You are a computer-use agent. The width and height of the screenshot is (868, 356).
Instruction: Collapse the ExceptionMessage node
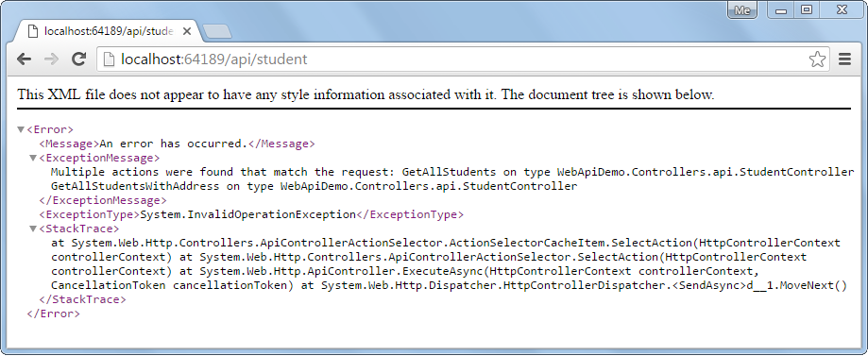point(33,159)
